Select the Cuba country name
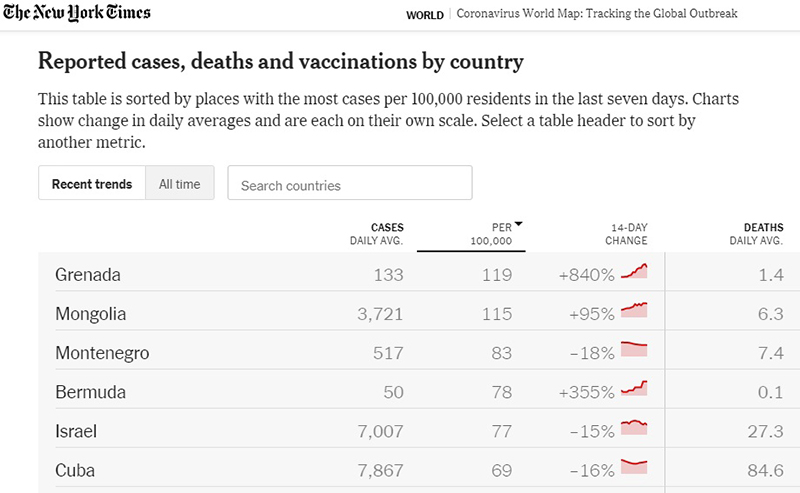Image resolution: width=800 pixels, height=493 pixels. pos(76,470)
